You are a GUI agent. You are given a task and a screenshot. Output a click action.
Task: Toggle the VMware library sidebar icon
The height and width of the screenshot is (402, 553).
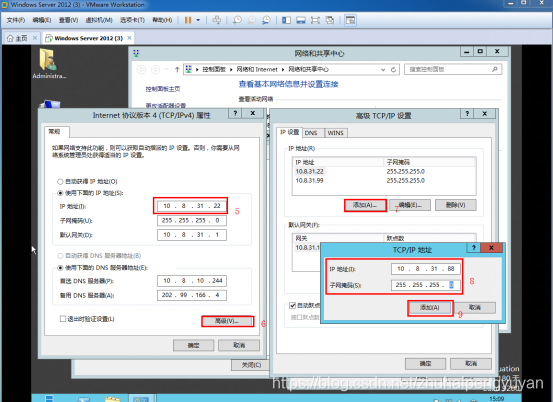tap(286, 20)
